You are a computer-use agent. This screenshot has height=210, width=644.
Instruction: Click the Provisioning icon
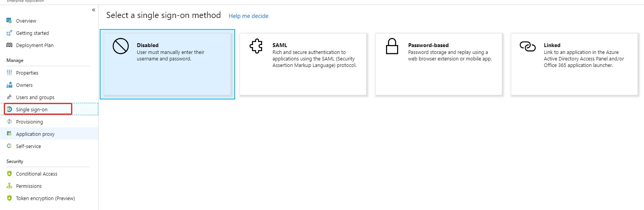point(9,122)
